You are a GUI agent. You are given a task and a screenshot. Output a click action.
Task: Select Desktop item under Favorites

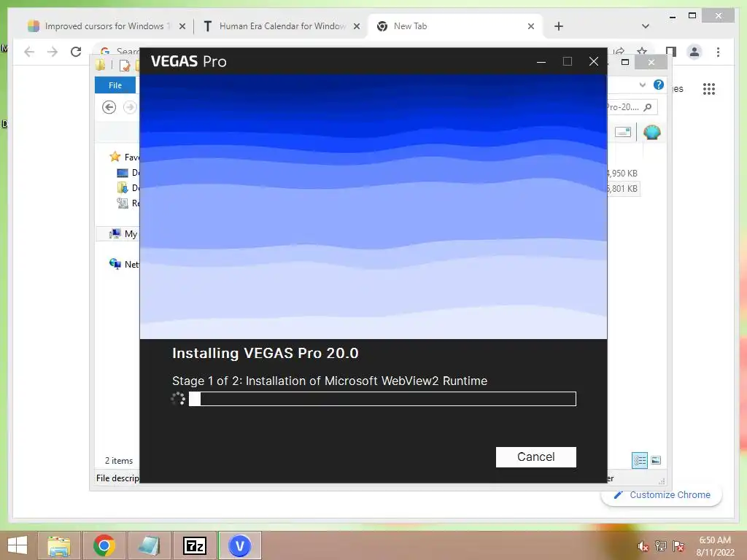128,172
